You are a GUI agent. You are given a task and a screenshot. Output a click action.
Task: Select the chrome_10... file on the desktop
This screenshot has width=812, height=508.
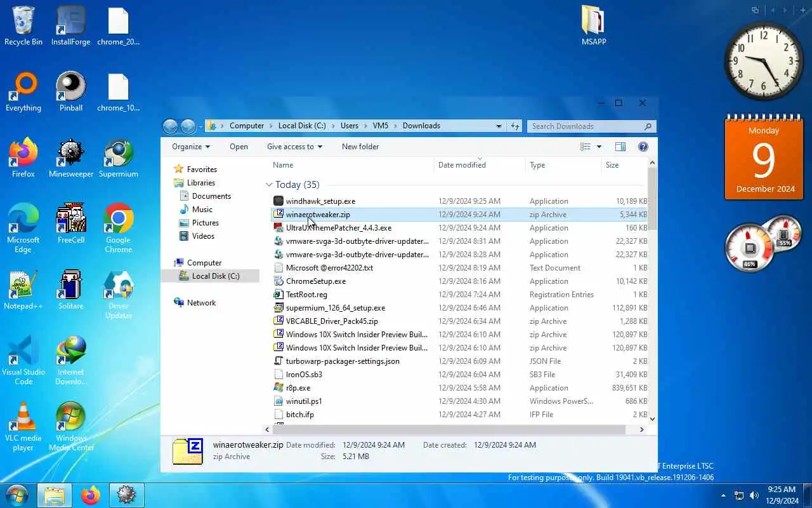coord(119,91)
